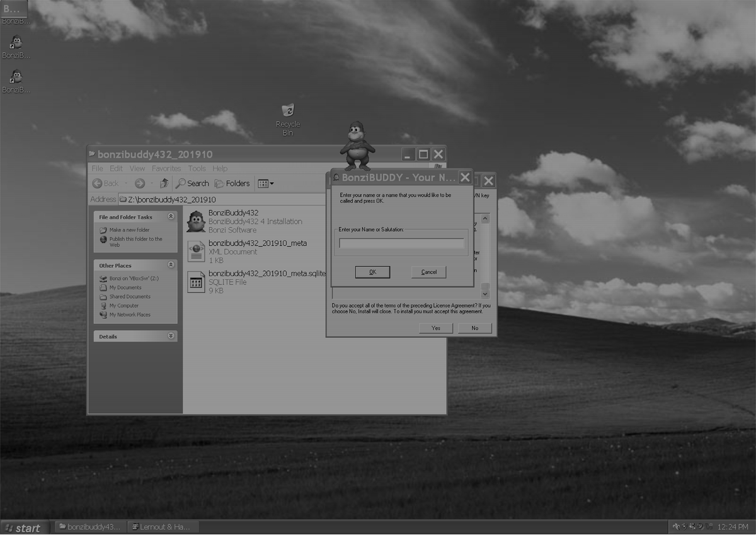Click the address bar path field
This screenshot has width=756, height=535.
coord(224,199)
